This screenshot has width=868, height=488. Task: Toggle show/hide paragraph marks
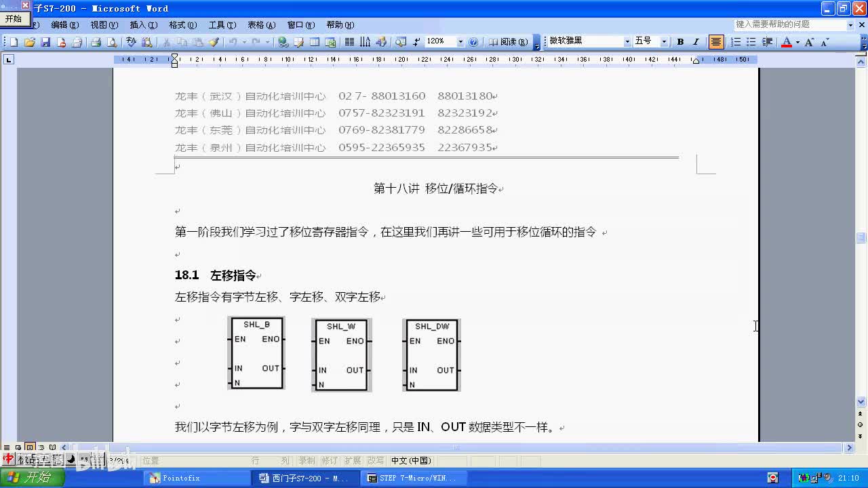[416, 42]
